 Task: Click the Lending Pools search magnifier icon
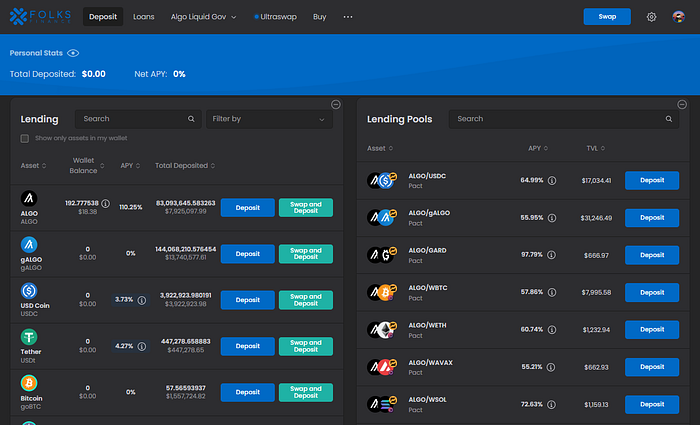(669, 119)
